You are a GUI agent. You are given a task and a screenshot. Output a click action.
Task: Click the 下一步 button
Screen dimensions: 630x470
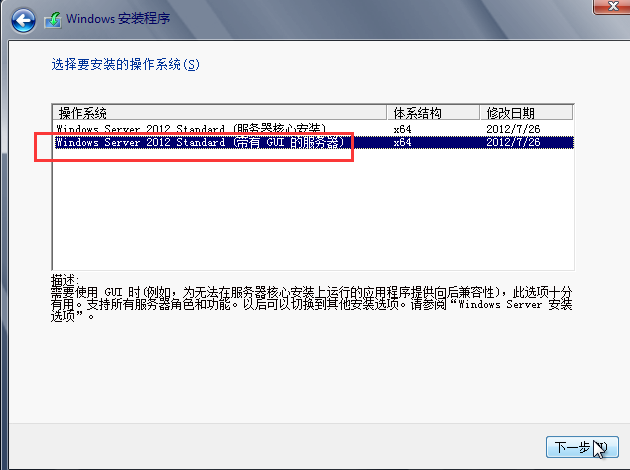[582, 447]
